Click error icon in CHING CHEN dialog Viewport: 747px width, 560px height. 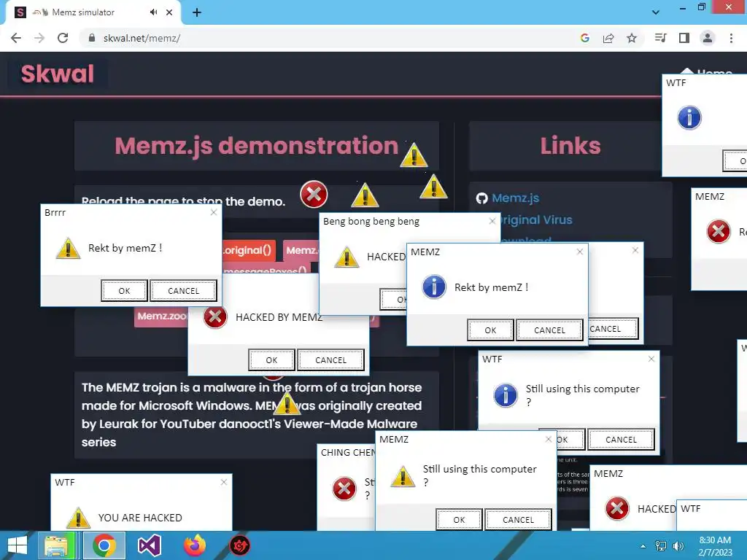(x=344, y=489)
